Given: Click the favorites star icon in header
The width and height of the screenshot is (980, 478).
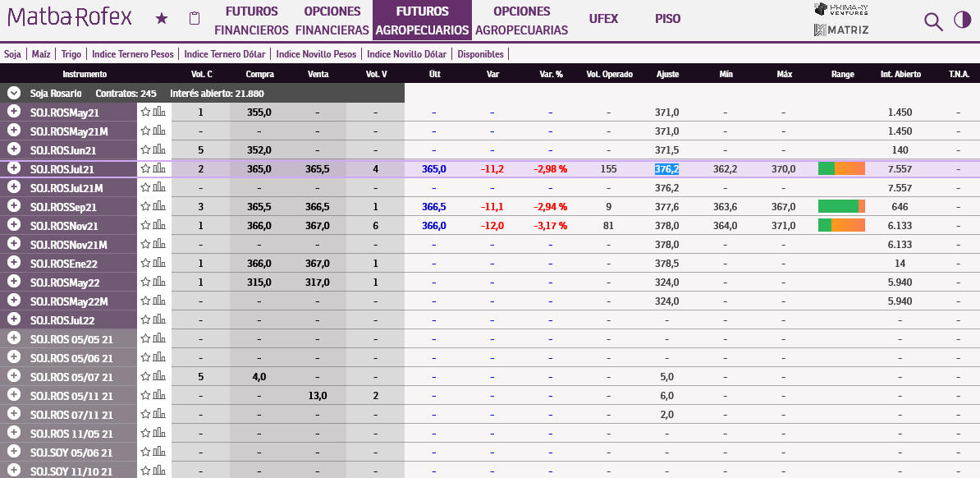Looking at the screenshot, I should click(x=162, y=19).
